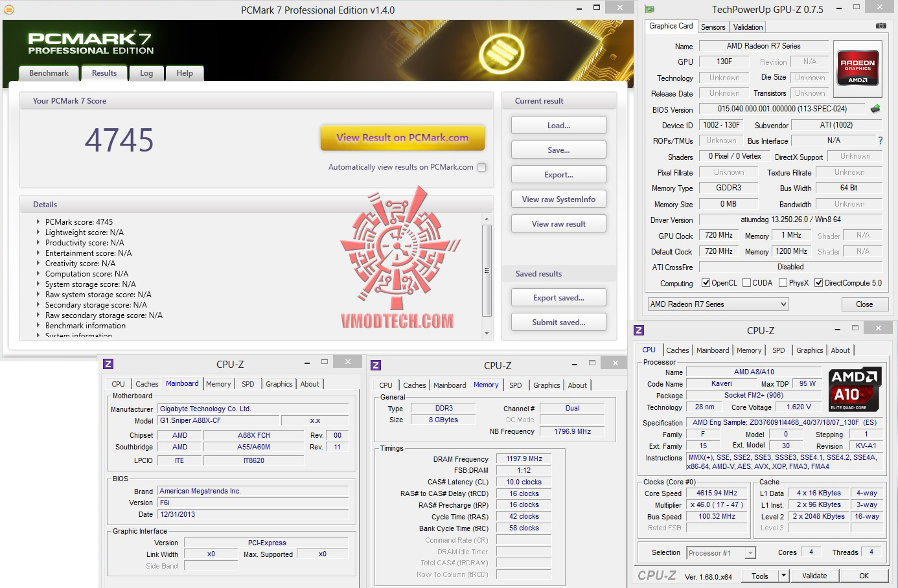Click the GPU-Z Driver Version field
Viewport: 898px width, 588px height.
tap(790, 220)
